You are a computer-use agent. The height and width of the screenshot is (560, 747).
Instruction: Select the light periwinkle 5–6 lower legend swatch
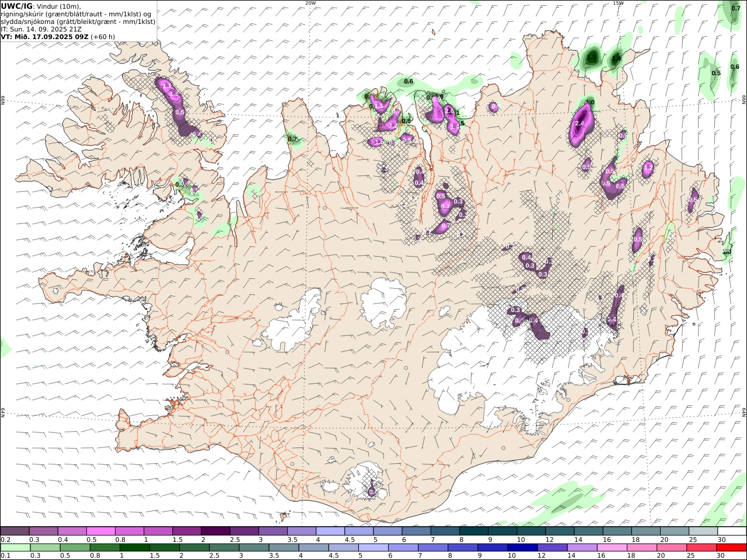click(x=373, y=547)
